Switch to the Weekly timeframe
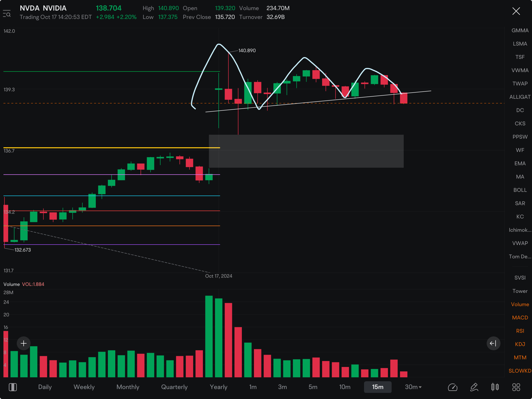Image resolution: width=532 pixels, height=399 pixels. click(84, 387)
